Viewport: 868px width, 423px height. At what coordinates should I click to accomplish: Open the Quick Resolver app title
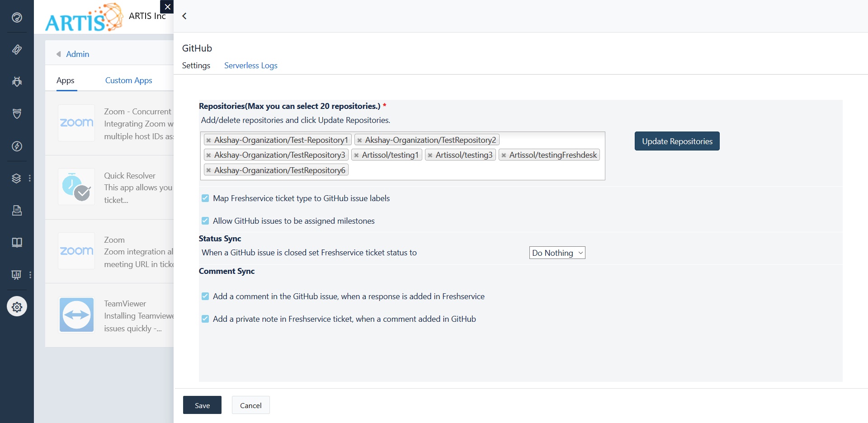[x=130, y=176]
